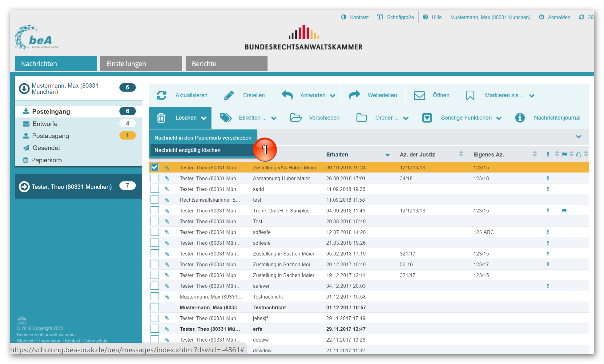The height and width of the screenshot is (364, 604).
Task: Click the Erstellen pencil icon
Action: pos(229,95)
